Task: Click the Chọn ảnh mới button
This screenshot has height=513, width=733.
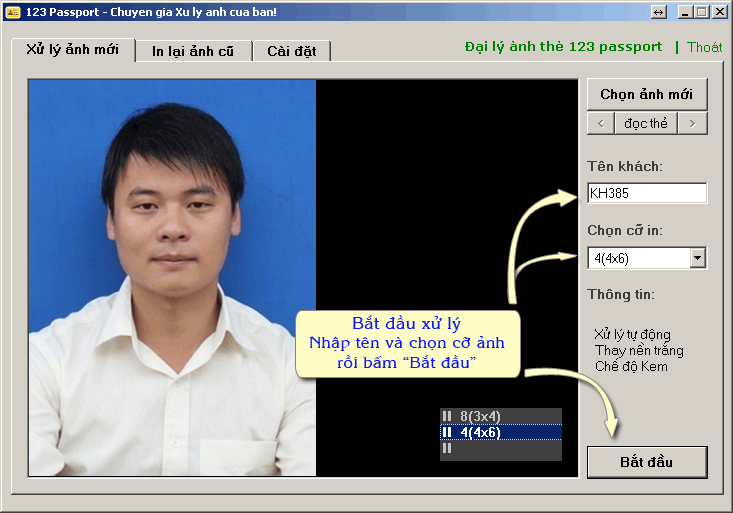Action: pyautogui.click(x=646, y=94)
